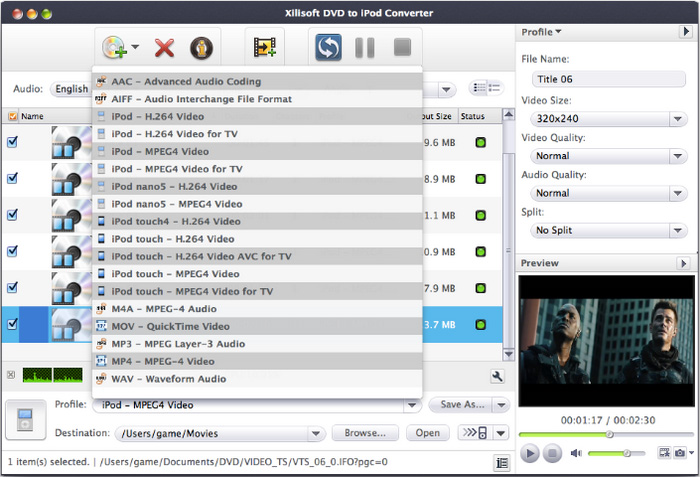Click the add clip filmstrip icon
Screen dimensions: 700x477
coord(265,47)
